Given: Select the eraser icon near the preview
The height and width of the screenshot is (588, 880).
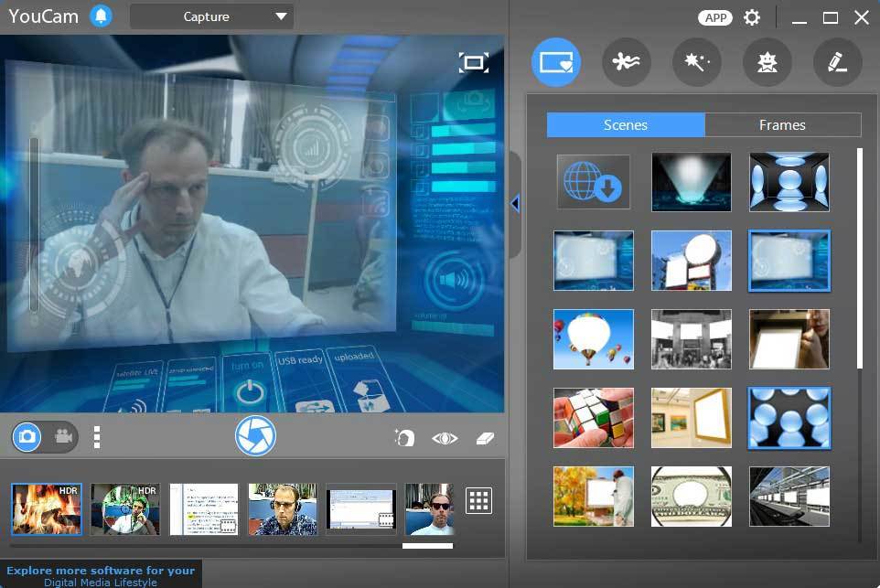Looking at the screenshot, I should 483,438.
